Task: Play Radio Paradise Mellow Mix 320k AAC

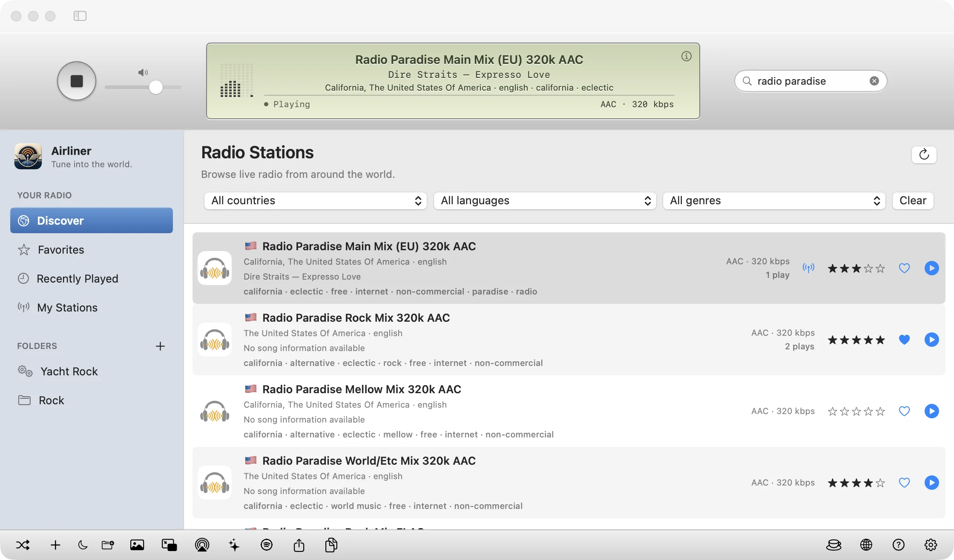Action: (931, 411)
